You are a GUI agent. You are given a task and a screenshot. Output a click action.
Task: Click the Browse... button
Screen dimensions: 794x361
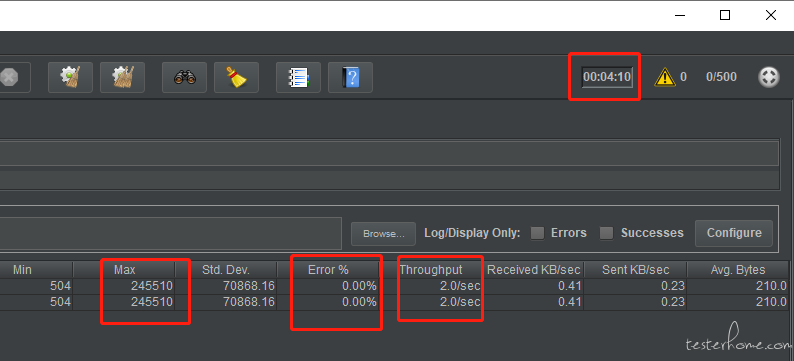(383, 234)
